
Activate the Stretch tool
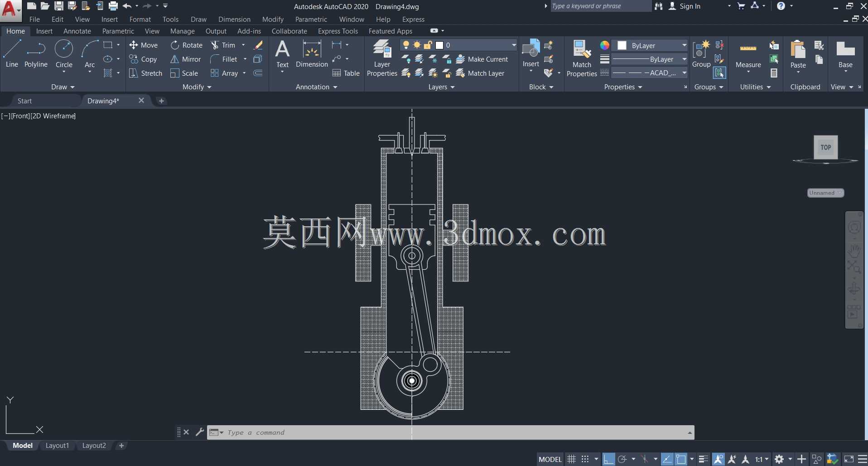[x=145, y=73]
